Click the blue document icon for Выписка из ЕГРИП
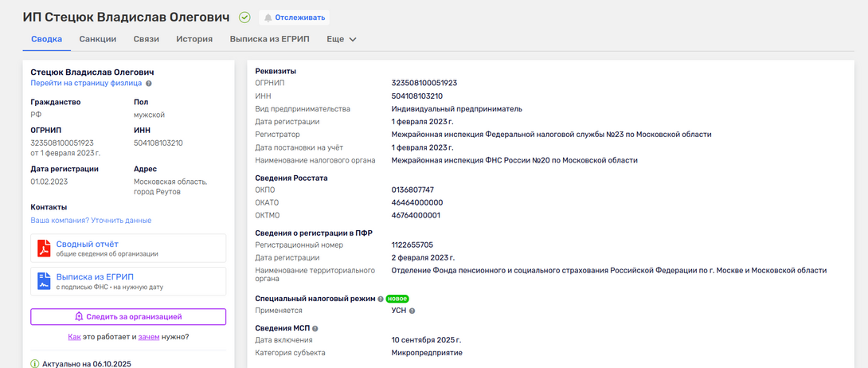The width and height of the screenshot is (868, 368). click(44, 281)
